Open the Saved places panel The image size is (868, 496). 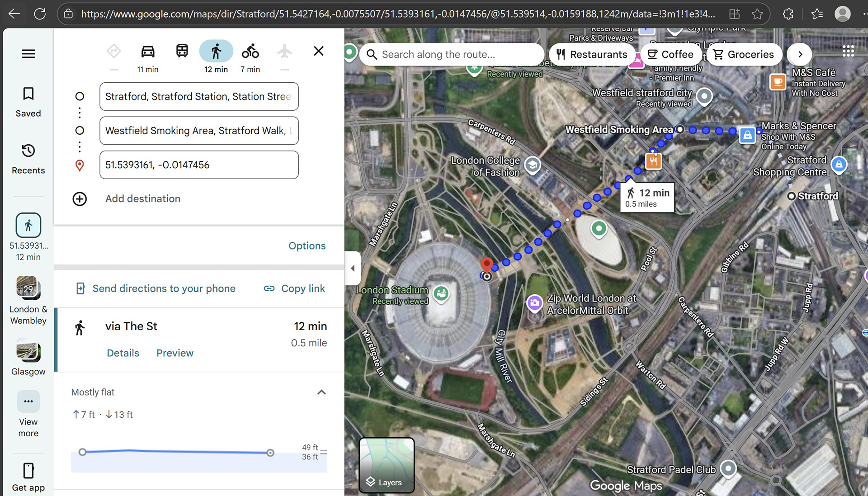click(28, 102)
